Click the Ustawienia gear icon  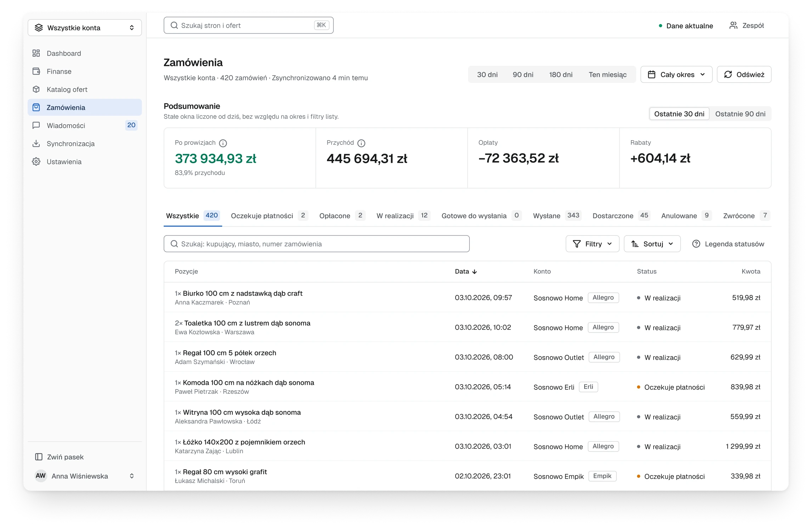coord(36,161)
